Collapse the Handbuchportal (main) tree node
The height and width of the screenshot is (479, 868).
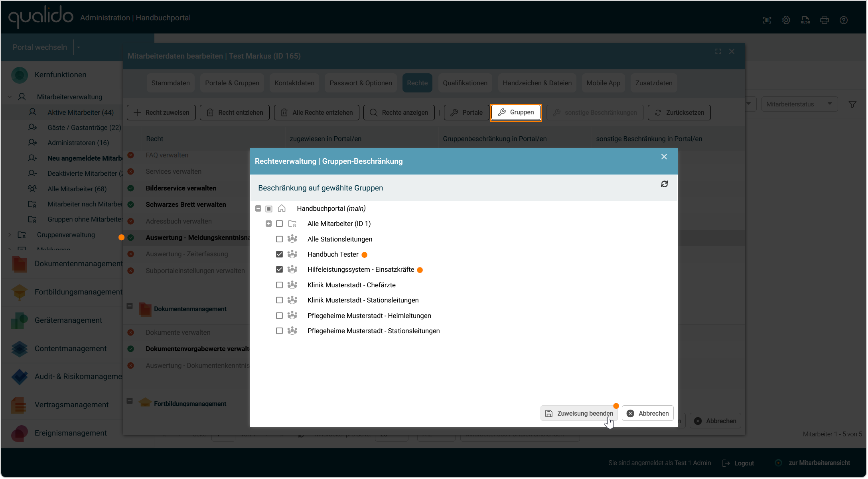[x=258, y=208]
